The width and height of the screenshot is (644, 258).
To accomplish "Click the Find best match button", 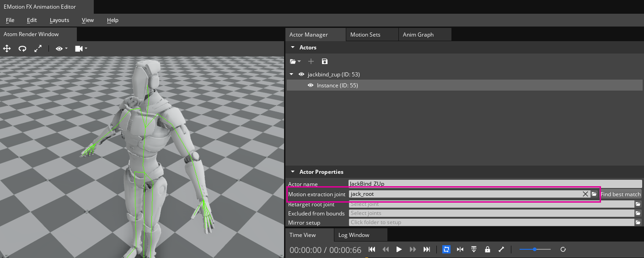I will (x=620, y=194).
